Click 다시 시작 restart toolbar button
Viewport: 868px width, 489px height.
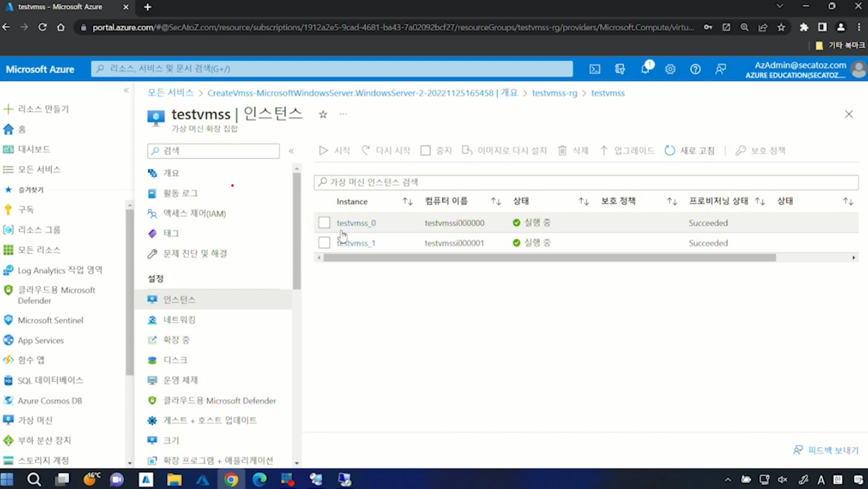click(x=386, y=151)
